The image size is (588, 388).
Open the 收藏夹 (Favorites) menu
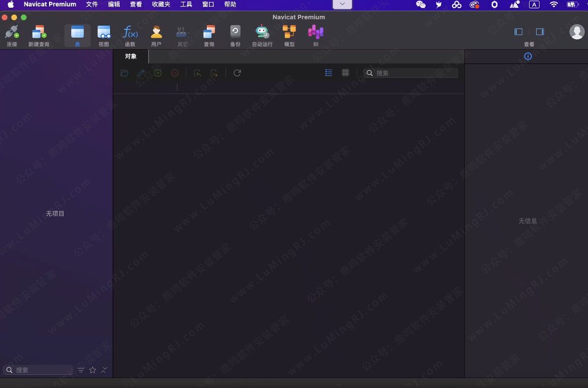tap(161, 4)
